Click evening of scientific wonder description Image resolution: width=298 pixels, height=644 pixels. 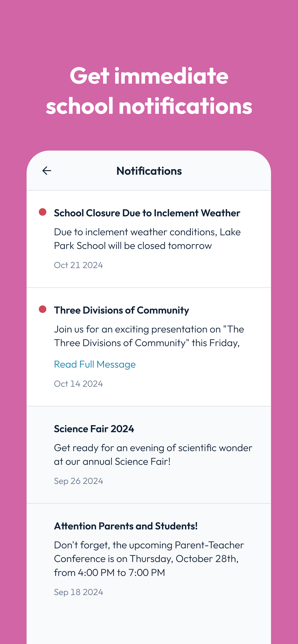pyautogui.click(x=153, y=455)
